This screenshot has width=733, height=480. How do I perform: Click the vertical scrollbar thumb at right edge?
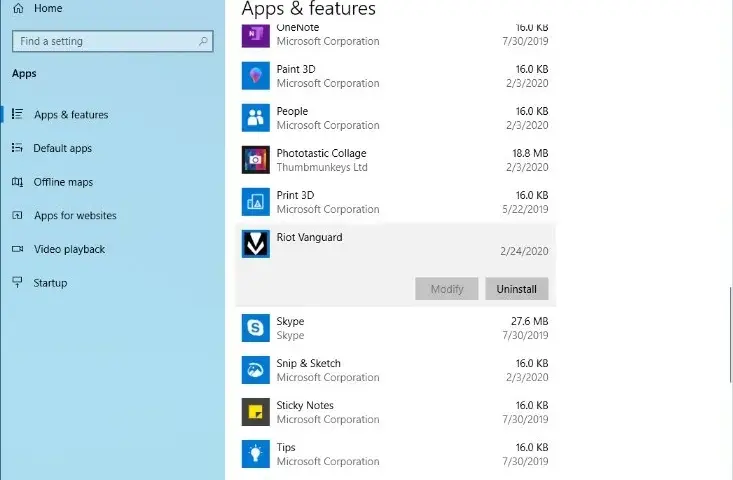pos(731,335)
